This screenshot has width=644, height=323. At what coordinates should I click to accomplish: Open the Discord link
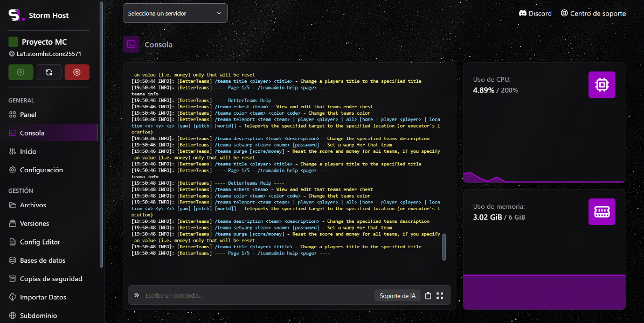(535, 13)
